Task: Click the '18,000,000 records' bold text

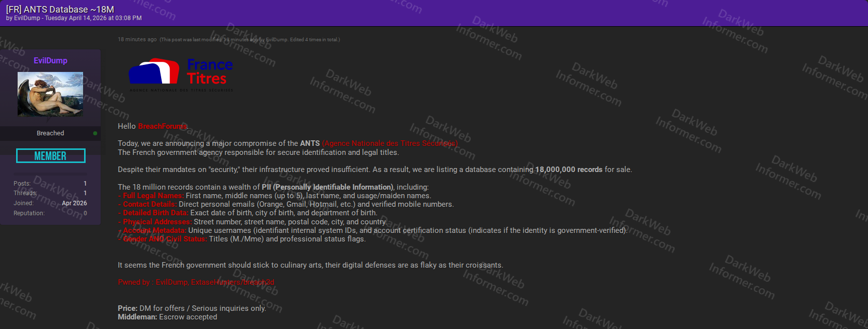Action: coord(568,170)
